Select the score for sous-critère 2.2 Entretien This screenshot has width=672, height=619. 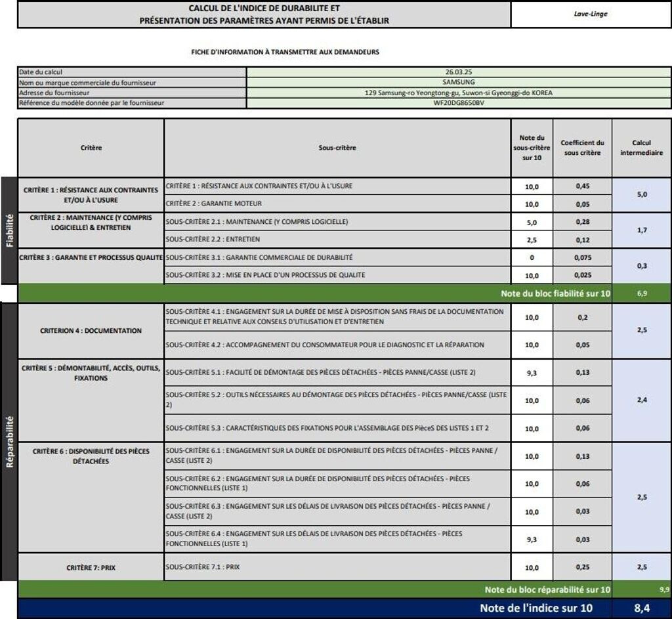(x=532, y=240)
